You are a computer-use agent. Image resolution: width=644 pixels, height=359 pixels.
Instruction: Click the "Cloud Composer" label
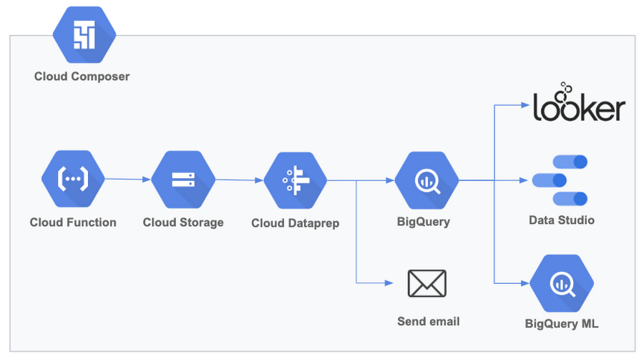tap(82, 77)
